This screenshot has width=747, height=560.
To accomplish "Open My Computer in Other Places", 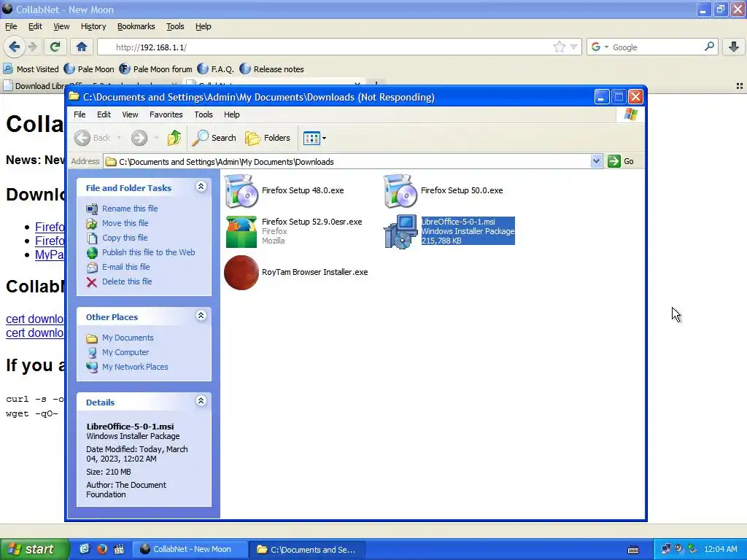I will pos(125,352).
